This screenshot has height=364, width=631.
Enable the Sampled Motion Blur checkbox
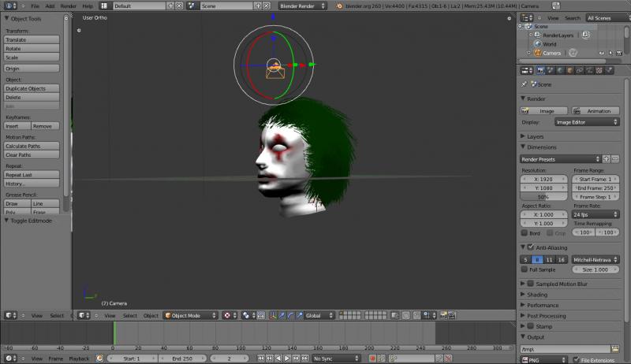tap(531, 284)
